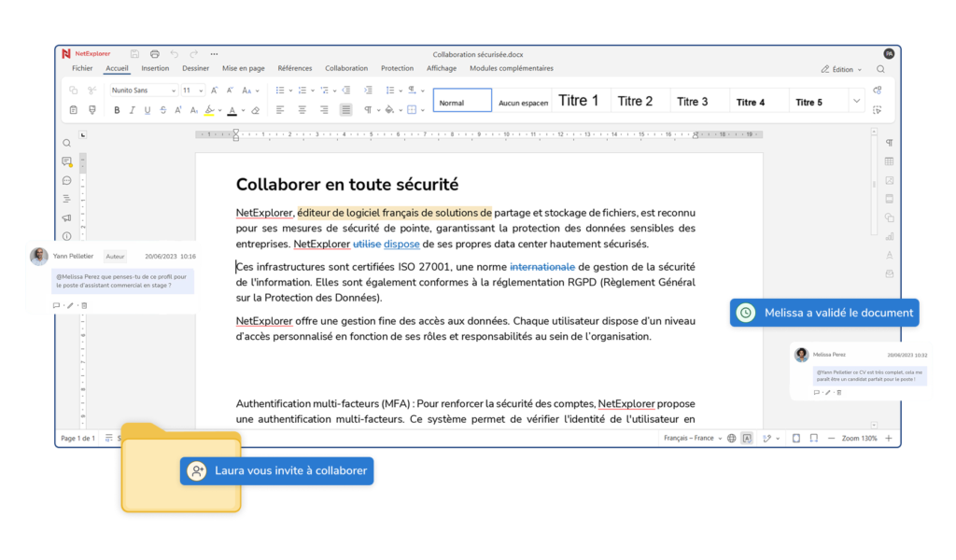Click the Print icon in title bar
956x560 pixels.
pos(154,54)
